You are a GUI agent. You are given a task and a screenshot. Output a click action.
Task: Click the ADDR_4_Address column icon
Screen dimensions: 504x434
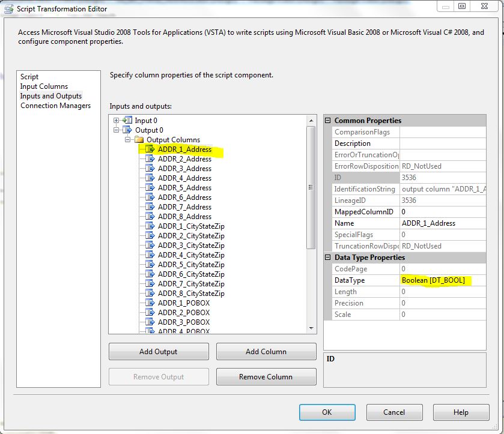click(x=150, y=178)
